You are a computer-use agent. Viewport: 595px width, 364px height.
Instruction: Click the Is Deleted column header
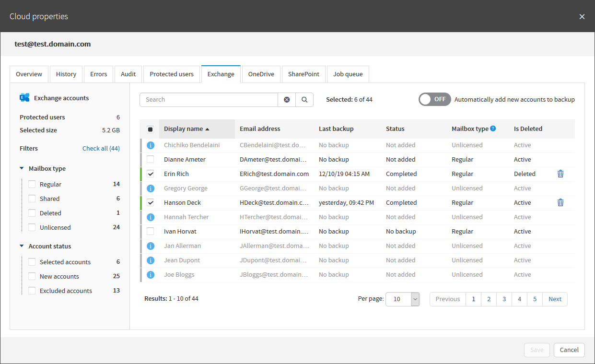528,129
